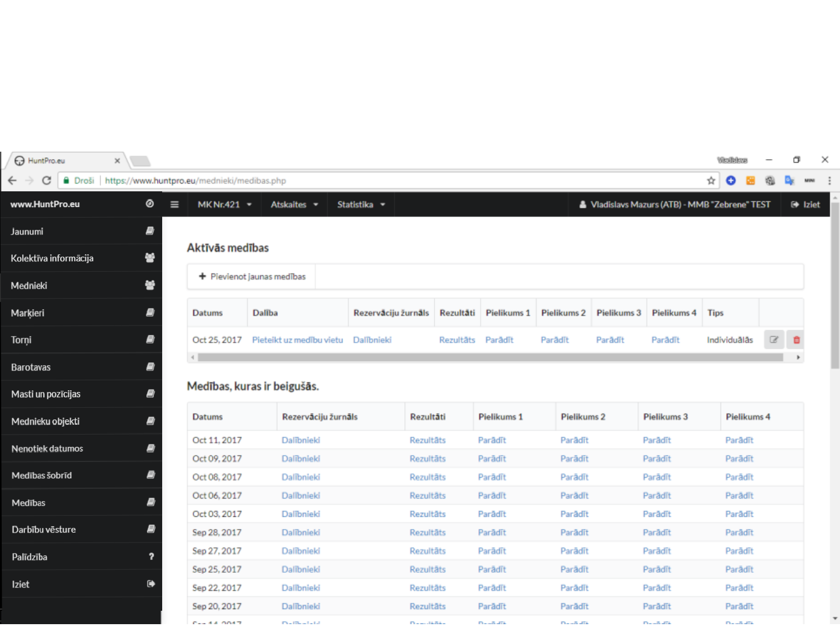Click the page vertical scrollbar

(x=835, y=286)
